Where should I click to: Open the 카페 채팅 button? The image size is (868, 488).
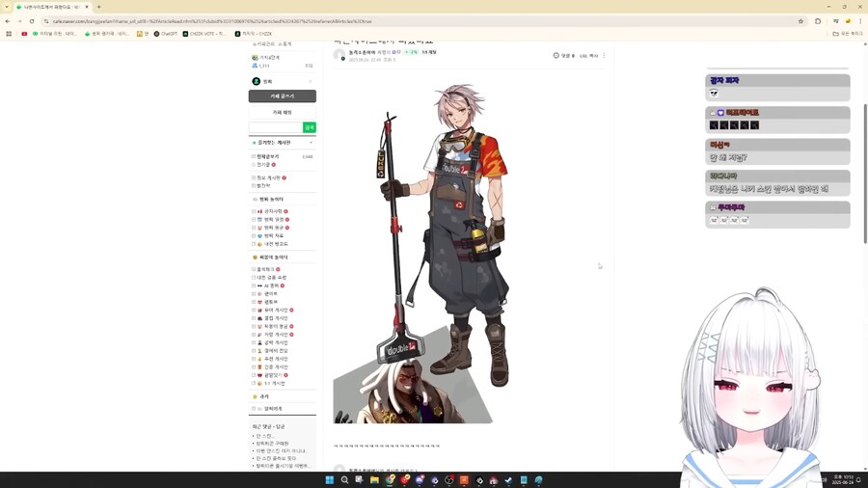[283, 112]
